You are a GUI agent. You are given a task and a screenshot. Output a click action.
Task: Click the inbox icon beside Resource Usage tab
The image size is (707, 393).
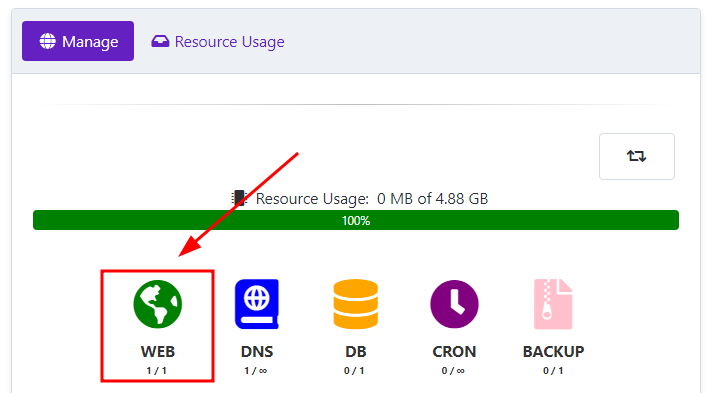(160, 41)
